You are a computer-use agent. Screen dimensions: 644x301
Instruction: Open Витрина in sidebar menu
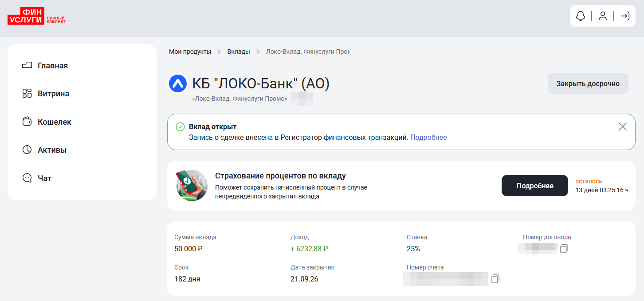point(53,94)
